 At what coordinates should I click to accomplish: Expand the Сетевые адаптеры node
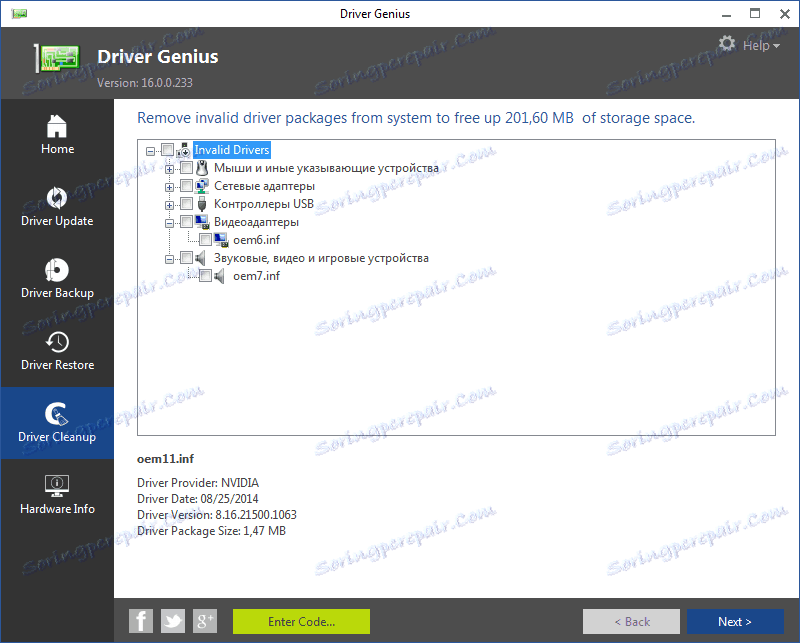click(x=169, y=187)
